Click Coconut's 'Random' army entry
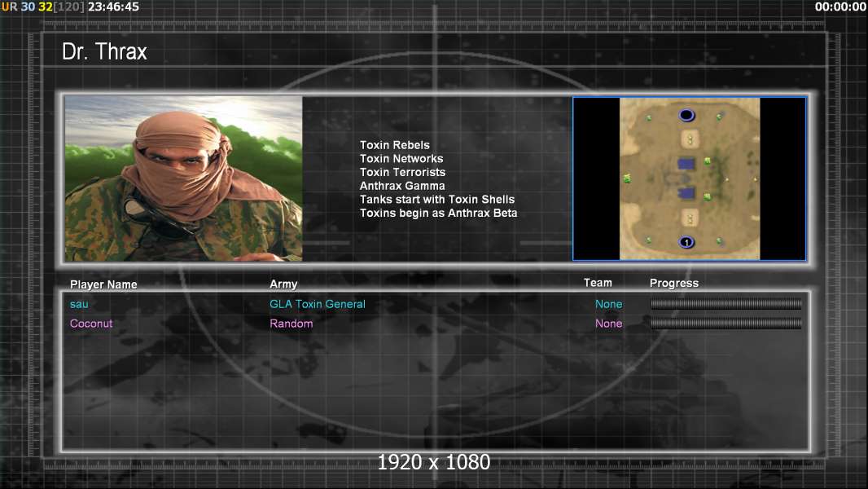The height and width of the screenshot is (489, 868). coord(292,324)
